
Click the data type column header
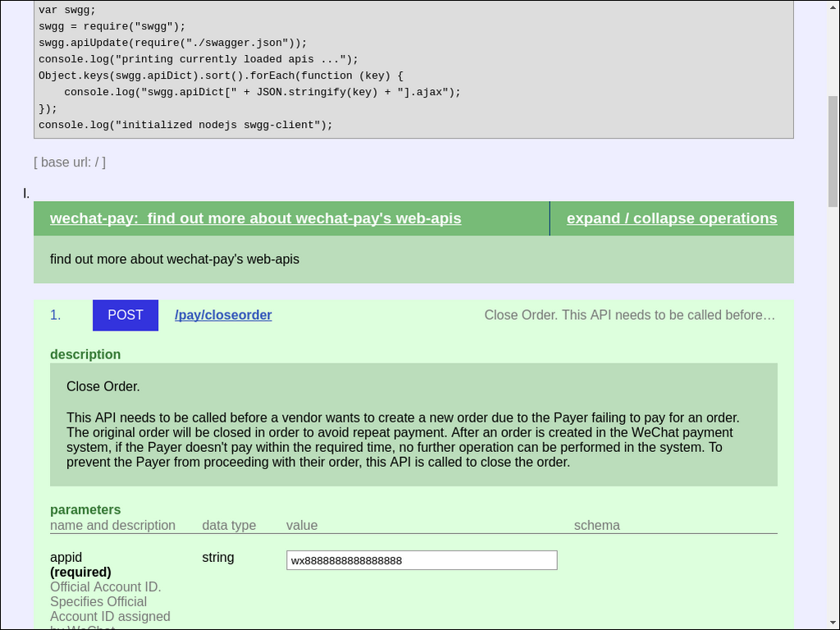[x=228, y=525]
